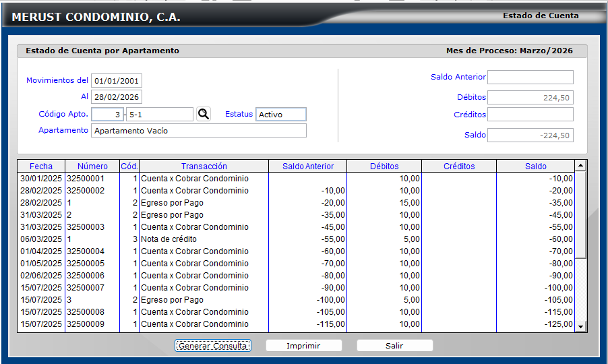Click the Apartamento name field
Viewport: 608px width, 364px height.
(199, 131)
